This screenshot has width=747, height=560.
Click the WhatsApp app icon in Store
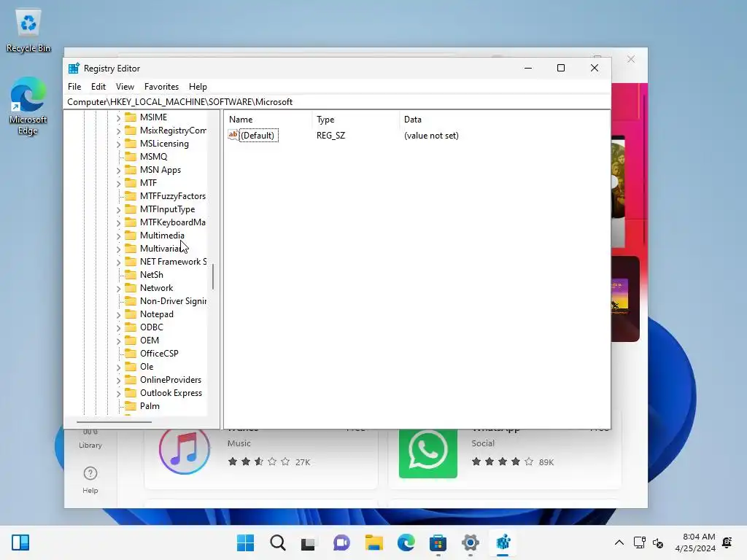427,452
